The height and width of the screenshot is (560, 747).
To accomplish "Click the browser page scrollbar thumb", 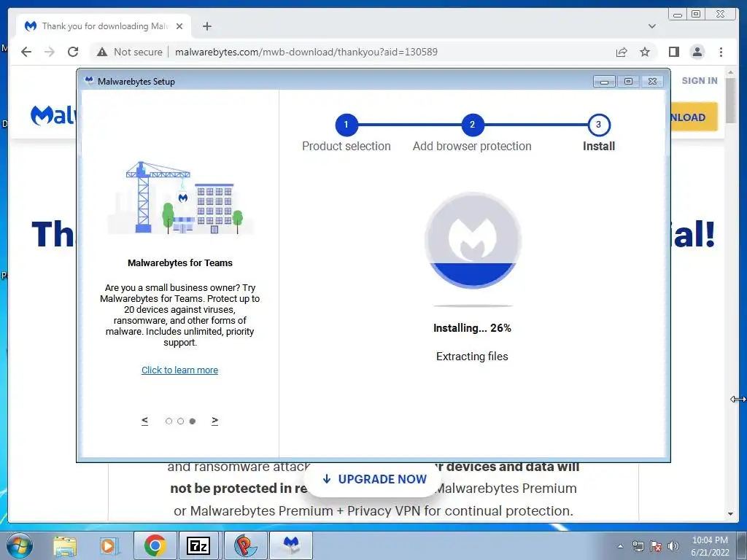I will pyautogui.click(x=731, y=101).
